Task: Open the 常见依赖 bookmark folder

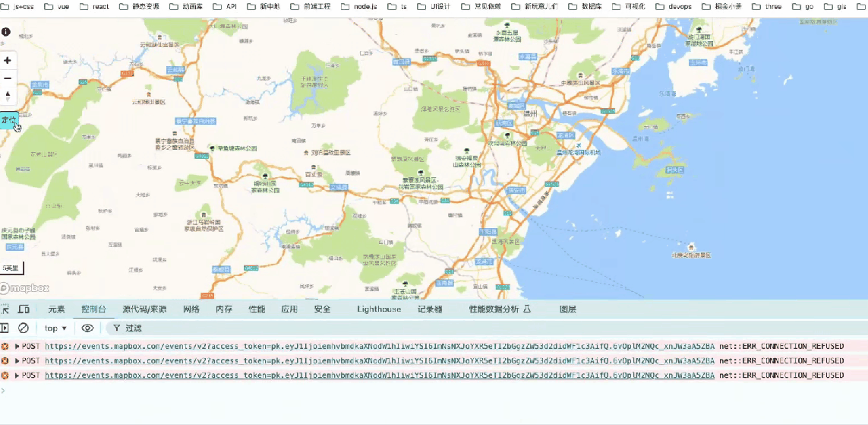Action: (x=480, y=7)
